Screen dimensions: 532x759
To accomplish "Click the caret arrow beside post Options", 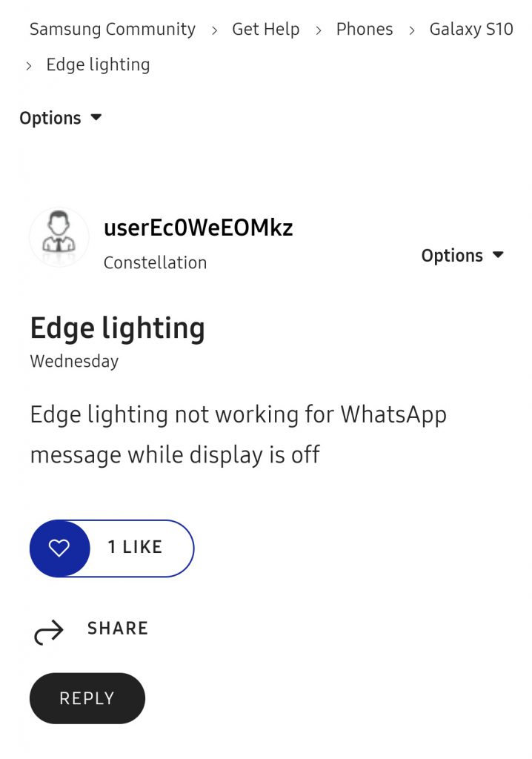I will pos(498,255).
